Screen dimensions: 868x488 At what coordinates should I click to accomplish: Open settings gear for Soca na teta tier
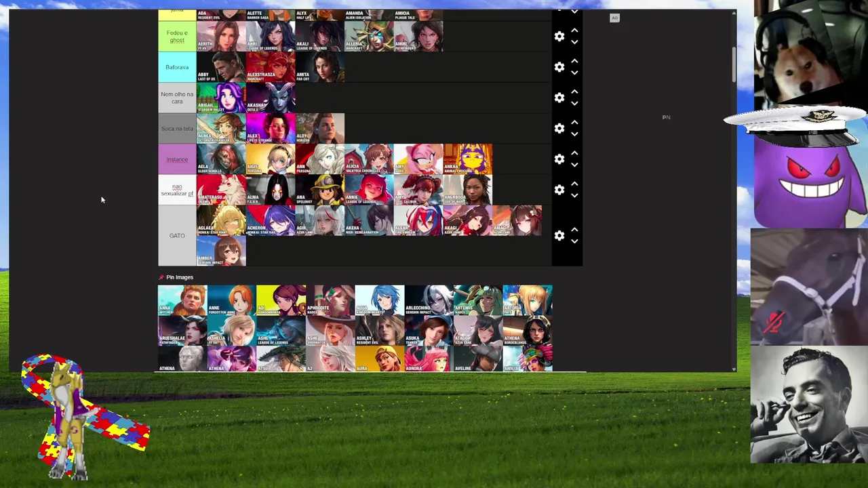(559, 128)
